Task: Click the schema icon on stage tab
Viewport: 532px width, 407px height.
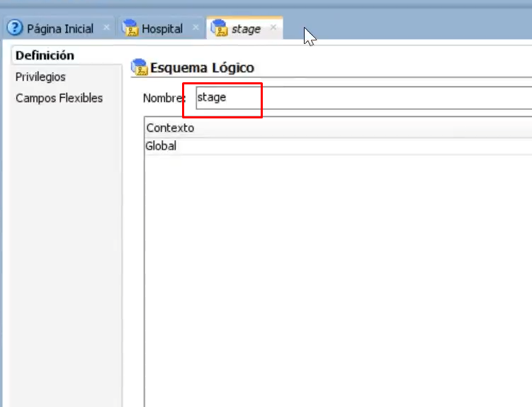Action: pos(219,28)
